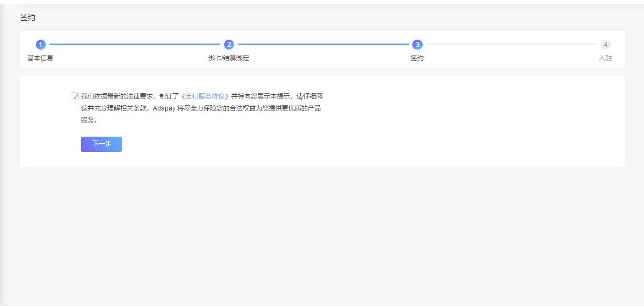Click the 绑卡/结算绑定 step label
Viewport: 644px width, 306px height.
click(x=229, y=58)
